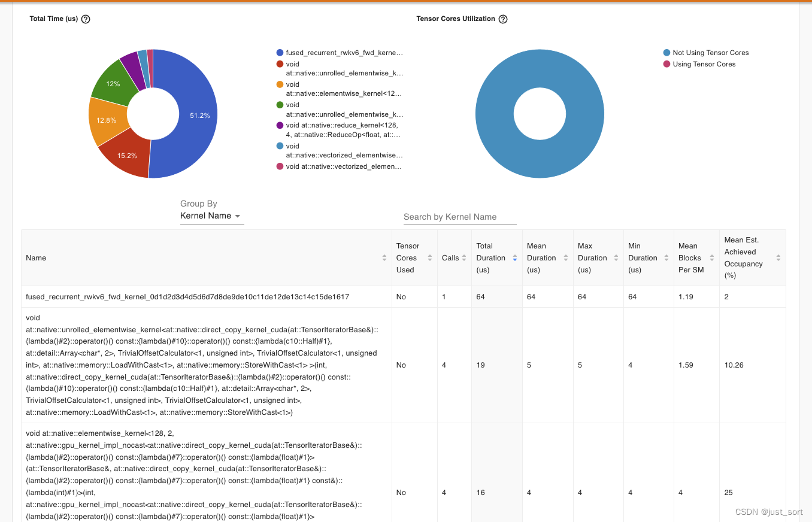Click occupancy value 10.26
This screenshot has height=522, width=812.
[x=734, y=365]
